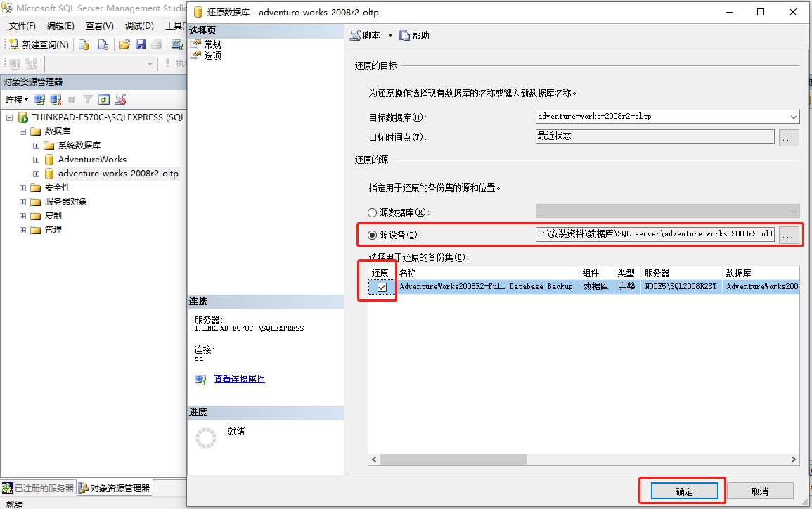Click the 新建查询(N) toolbar button
Viewport: 812px width, 509px height.
tap(39, 44)
